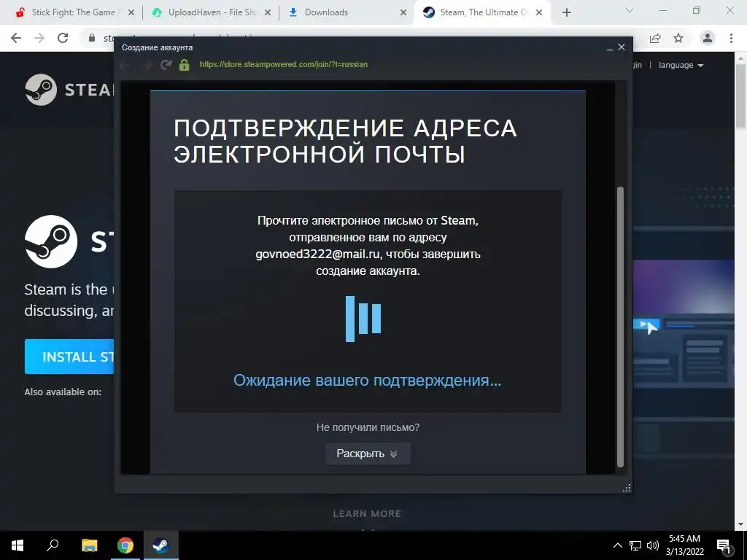Viewport: 747px width, 560px height.
Task: Click the Chrome address bar lock icon
Action: (92, 38)
